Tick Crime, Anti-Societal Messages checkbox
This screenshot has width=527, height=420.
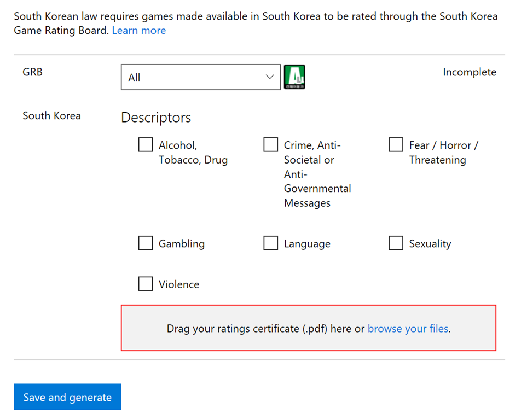click(x=270, y=145)
